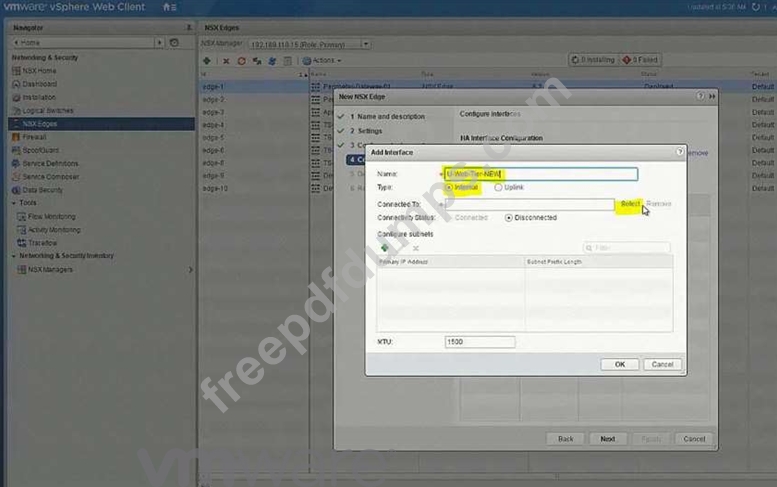
Task: Click the Remove link for Connected To
Action: coord(659,204)
